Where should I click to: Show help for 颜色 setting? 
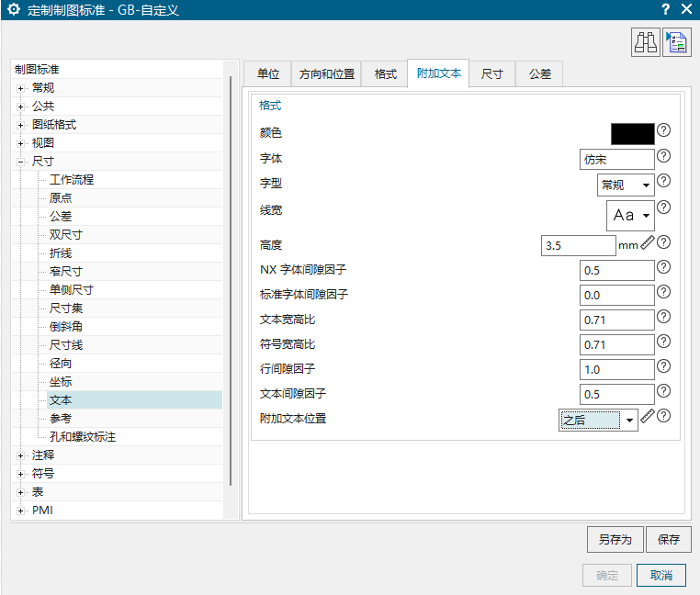pos(664,129)
